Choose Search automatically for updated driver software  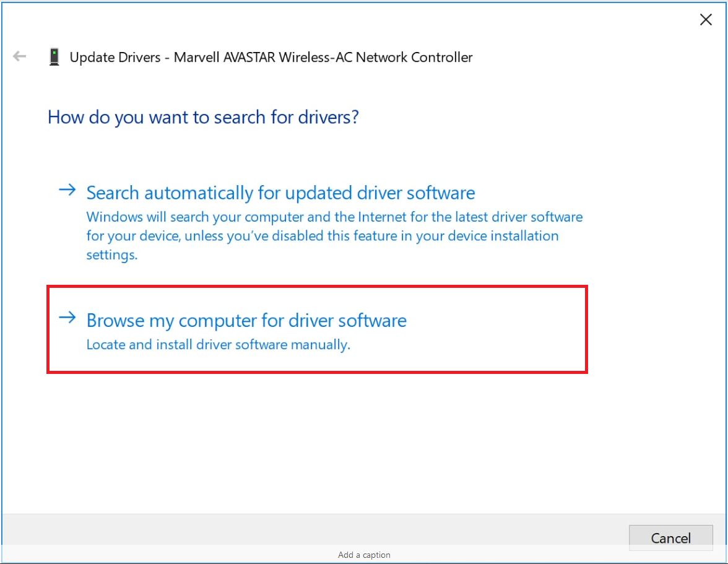click(280, 193)
